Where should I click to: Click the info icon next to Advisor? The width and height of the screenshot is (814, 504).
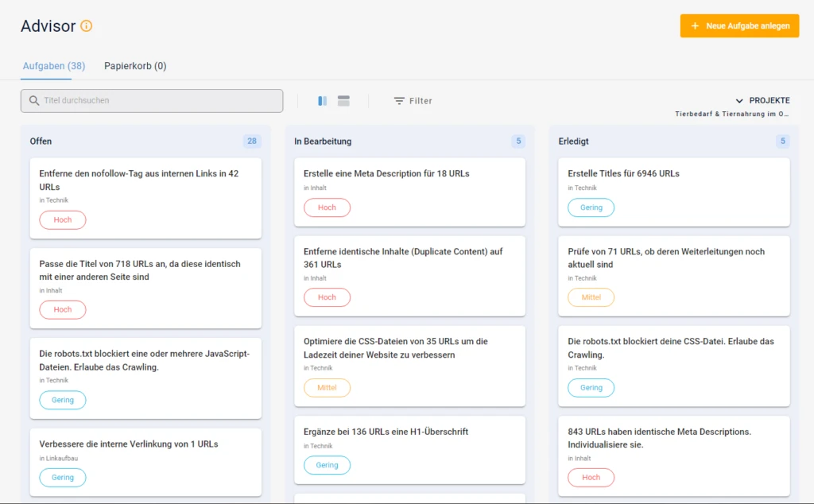tap(87, 26)
